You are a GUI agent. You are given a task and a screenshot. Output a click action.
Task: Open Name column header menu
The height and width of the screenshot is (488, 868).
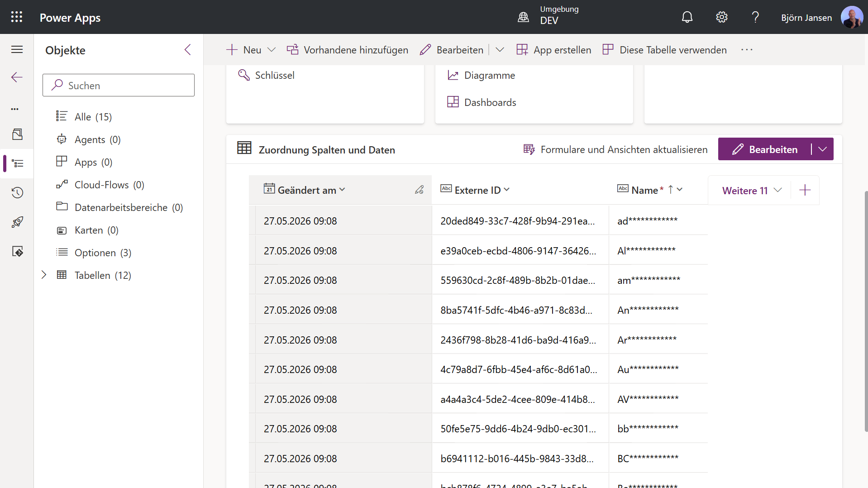point(679,190)
